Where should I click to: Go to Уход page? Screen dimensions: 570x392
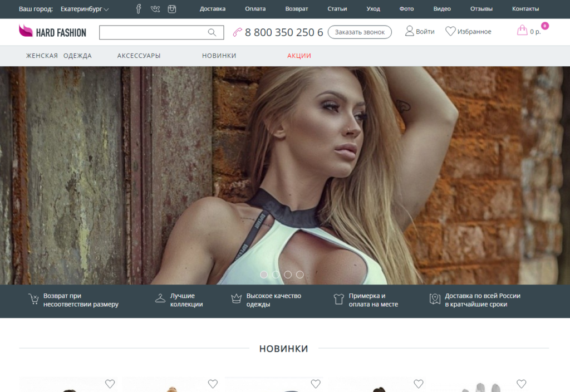[373, 9]
